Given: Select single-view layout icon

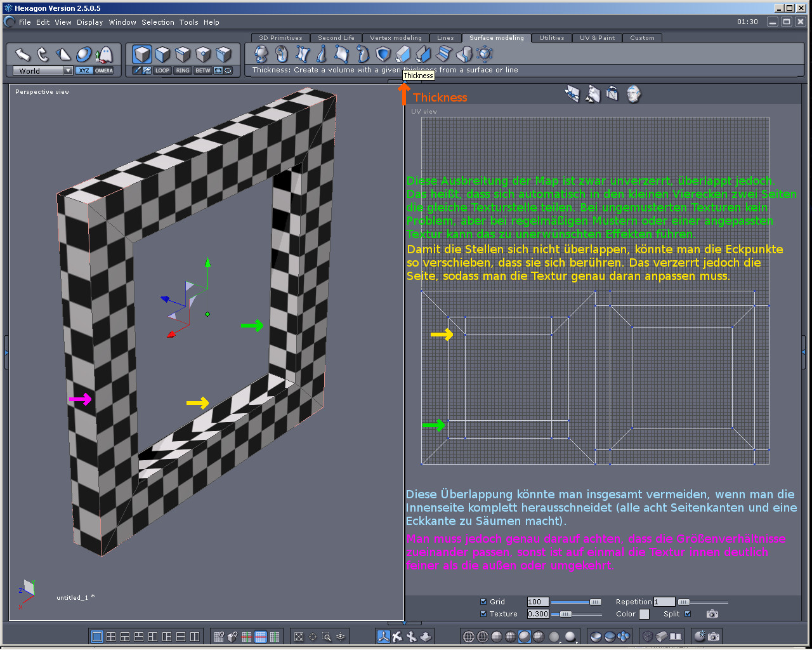Looking at the screenshot, I should [x=97, y=637].
